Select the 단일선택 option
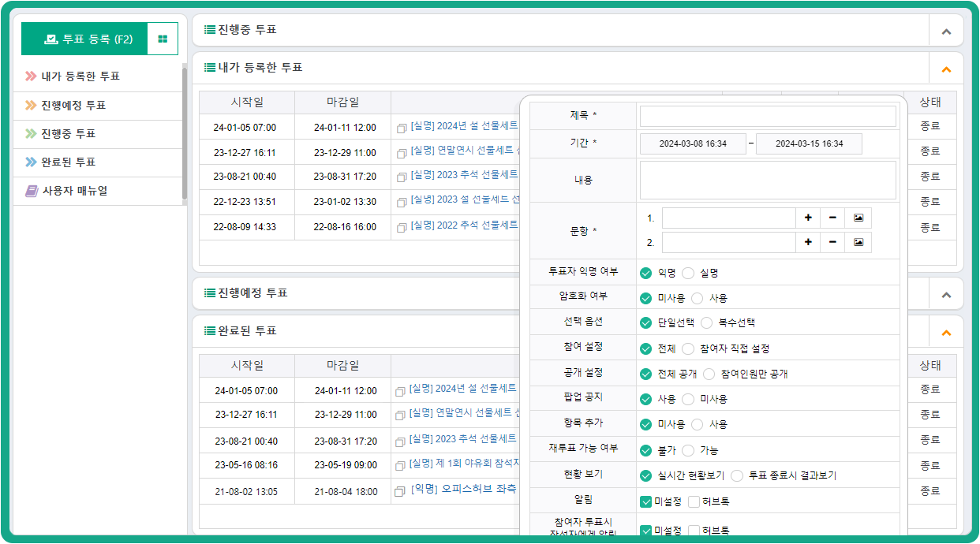The image size is (980, 544). click(646, 323)
